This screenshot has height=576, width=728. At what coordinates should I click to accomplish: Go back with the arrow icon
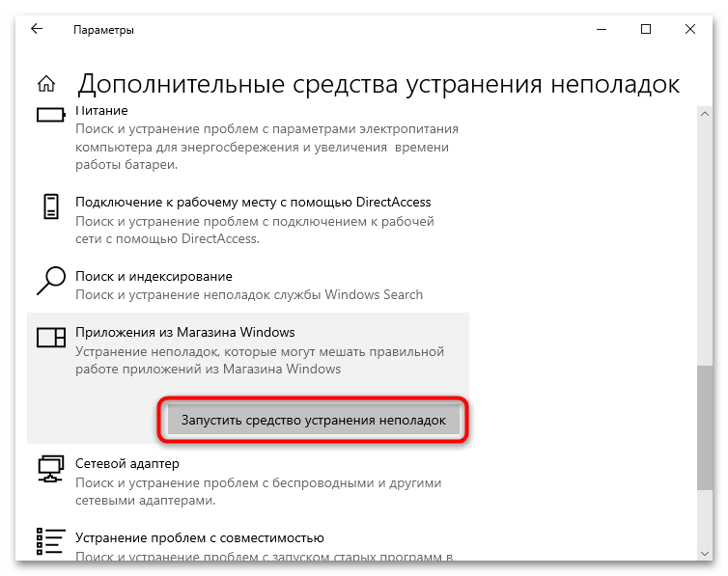(37, 29)
